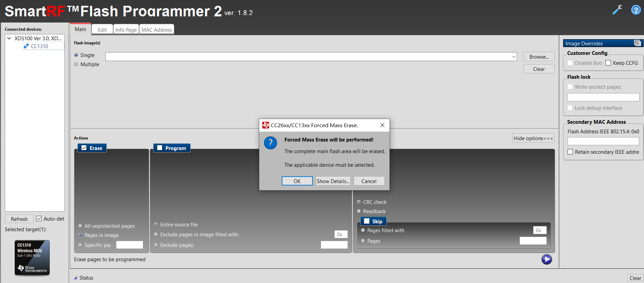Collapse the Status panel triangle
Image resolution: width=644 pixels, height=283 pixels.
(76, 278)
